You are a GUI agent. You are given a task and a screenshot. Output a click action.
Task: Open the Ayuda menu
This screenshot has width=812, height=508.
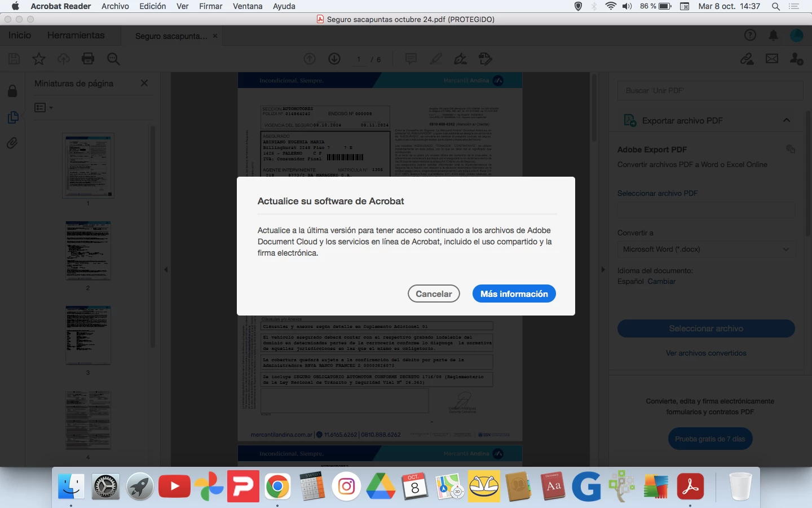(284, 6)
